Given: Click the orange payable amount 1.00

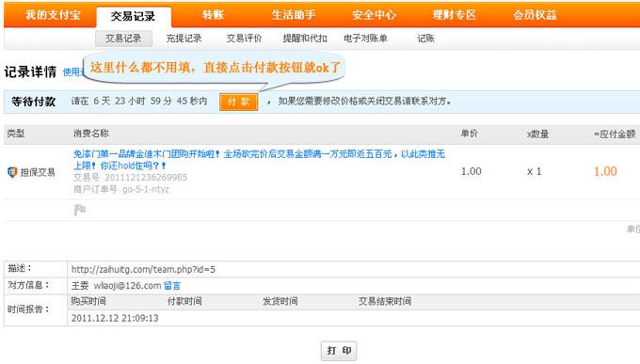Looking at the screenshot, I should [x=605, y=171].
